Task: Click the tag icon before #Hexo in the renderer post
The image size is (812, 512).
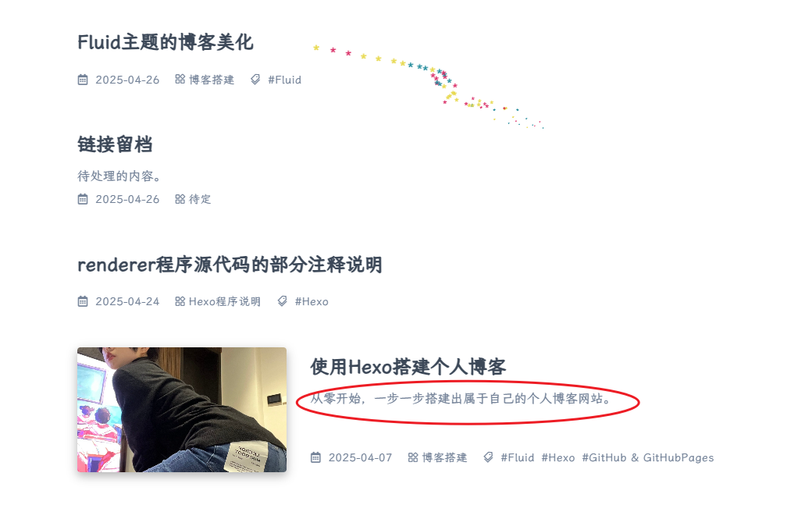Action: [282, 301]
